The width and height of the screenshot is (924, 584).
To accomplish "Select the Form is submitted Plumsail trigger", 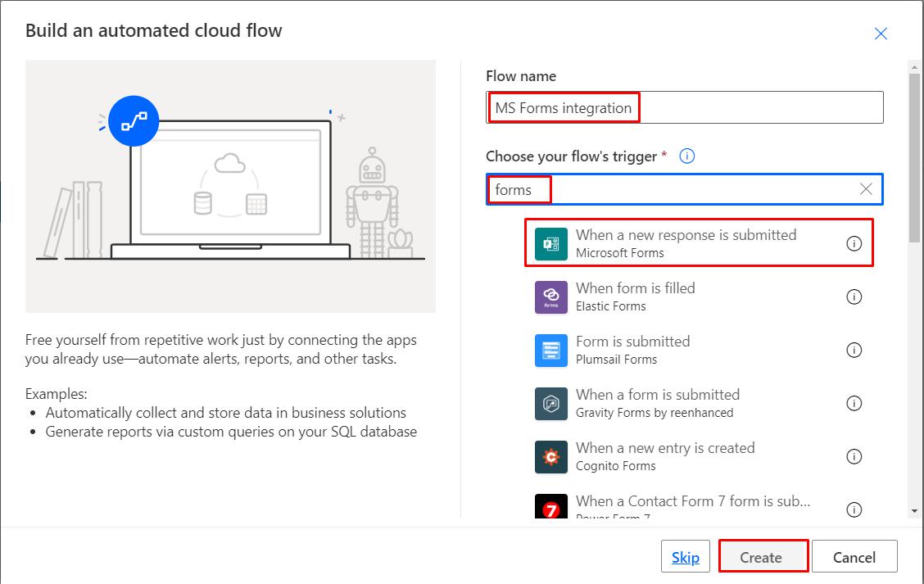I will [x=696, y=350].
